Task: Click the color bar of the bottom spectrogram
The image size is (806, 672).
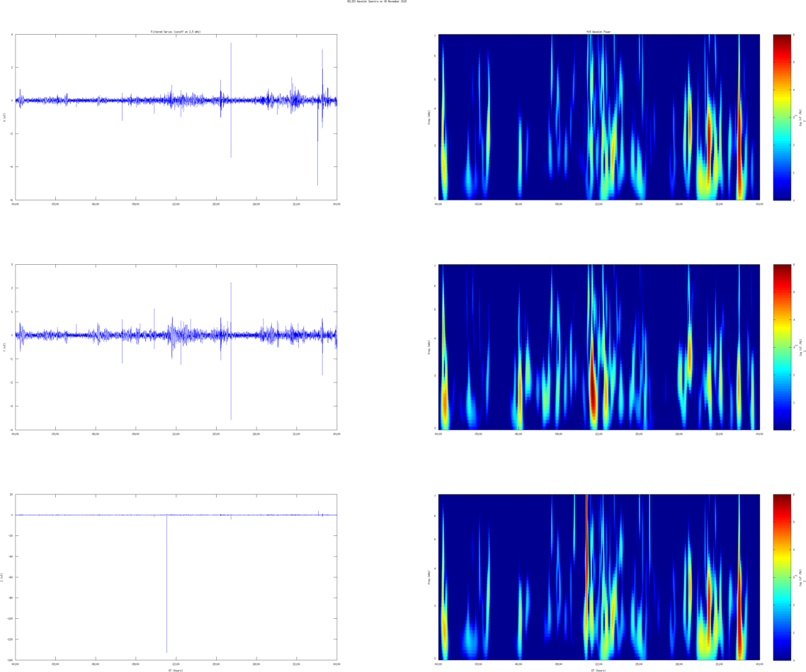Action: pyautogui.click(x=782, y=577)
